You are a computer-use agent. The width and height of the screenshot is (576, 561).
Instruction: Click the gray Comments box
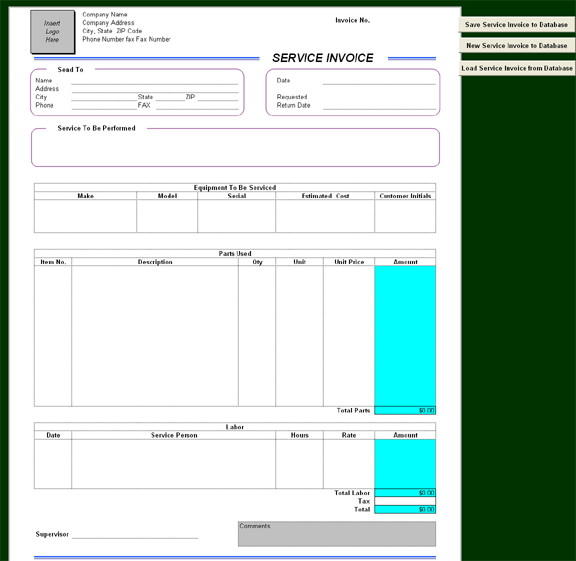337,534
